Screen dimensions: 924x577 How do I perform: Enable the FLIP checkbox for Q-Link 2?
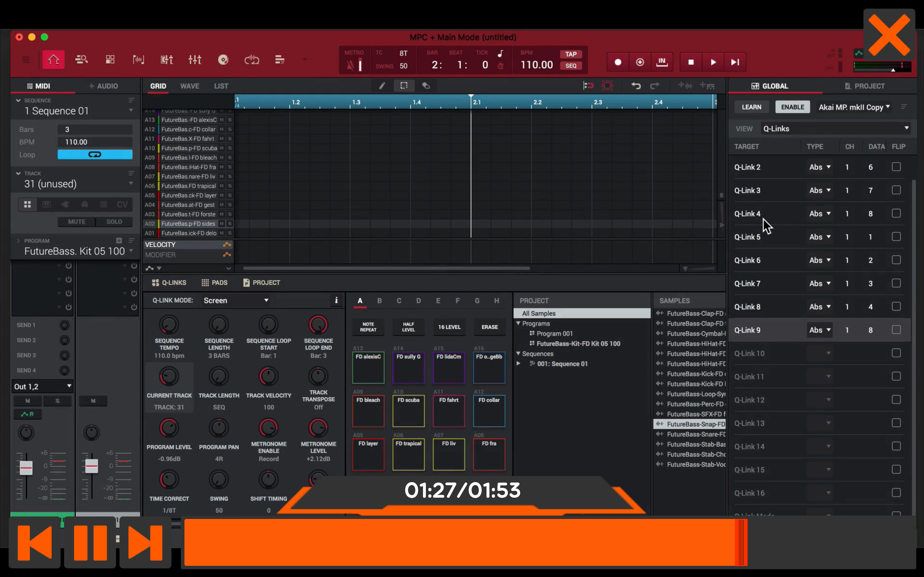[896, 167]
